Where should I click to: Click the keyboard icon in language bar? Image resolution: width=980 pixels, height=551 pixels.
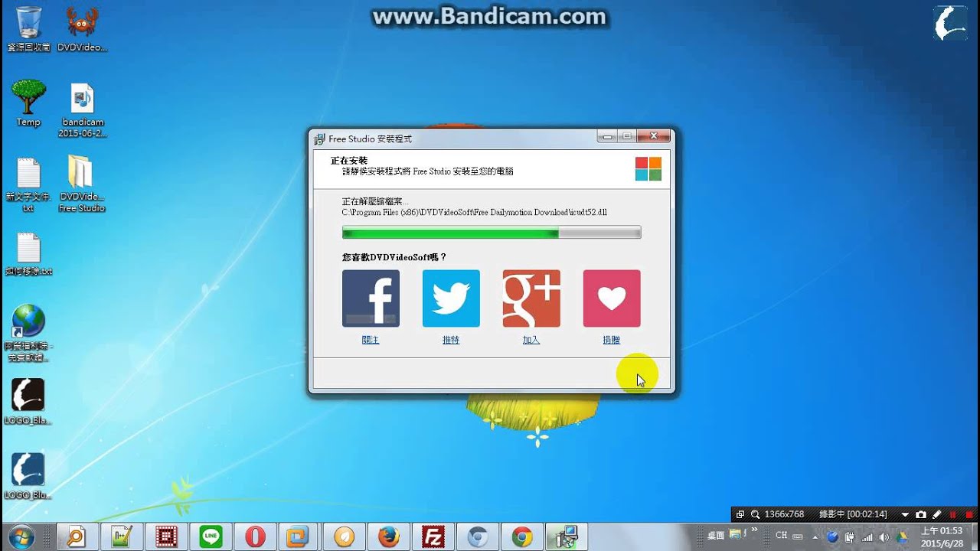click(x=798, y=536)
